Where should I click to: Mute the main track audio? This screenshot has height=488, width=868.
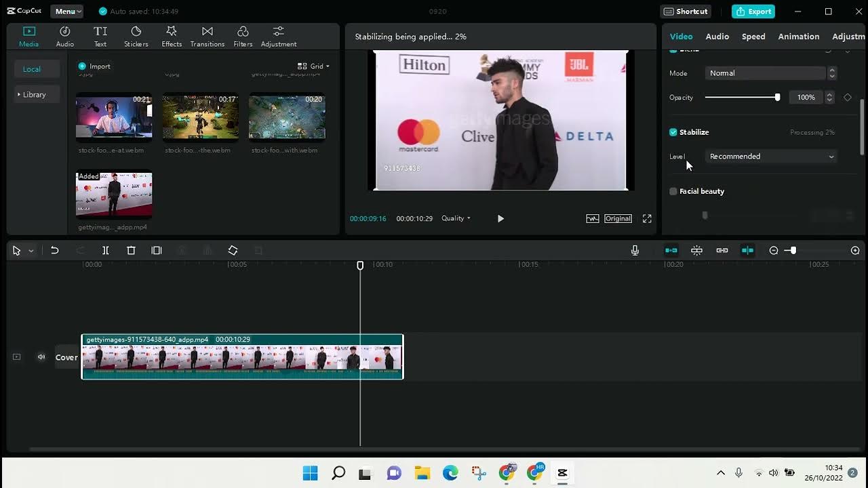click(41, 357)
